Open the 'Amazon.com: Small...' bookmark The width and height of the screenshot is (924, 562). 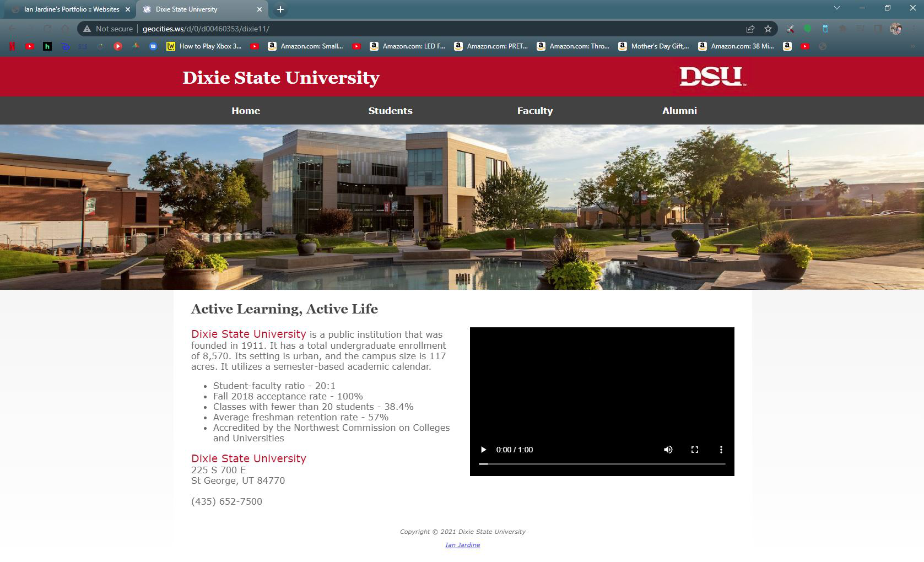point(305,46)
